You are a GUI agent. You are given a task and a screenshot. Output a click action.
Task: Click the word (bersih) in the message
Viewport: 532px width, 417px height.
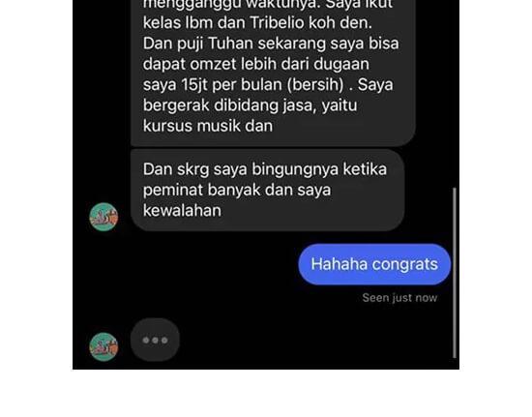coord(315,84)
